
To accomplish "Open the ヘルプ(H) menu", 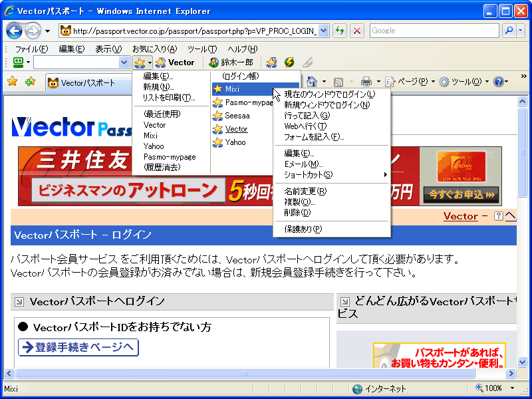I will coord(243,49).
